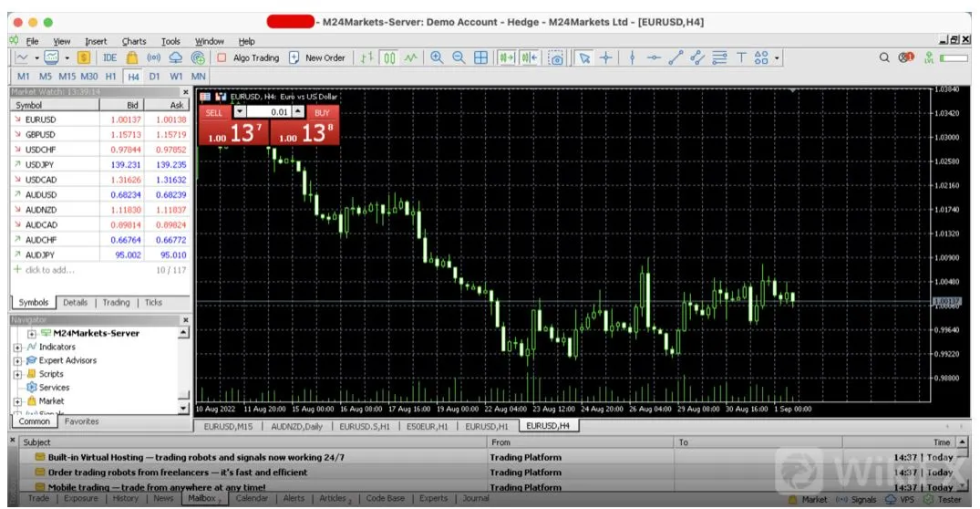Toggle Algo Trading on
Screen dimensions: 980x509
click(249, 57)
